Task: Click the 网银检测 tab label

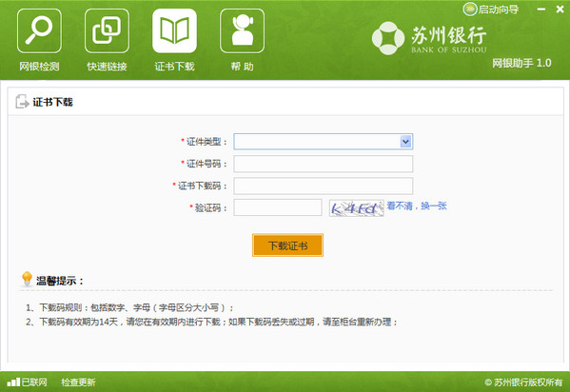Action: [x=39, y=67]
